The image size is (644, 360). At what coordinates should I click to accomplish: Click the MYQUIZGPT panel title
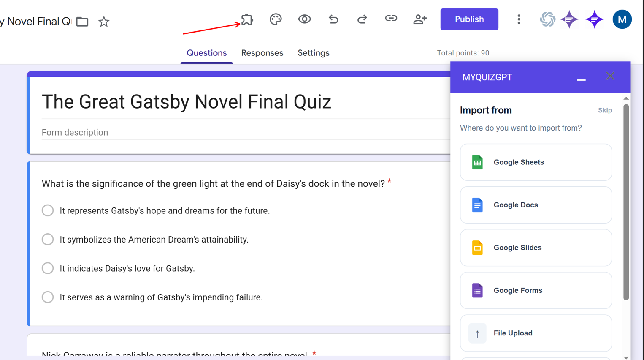tap(487, 77)
